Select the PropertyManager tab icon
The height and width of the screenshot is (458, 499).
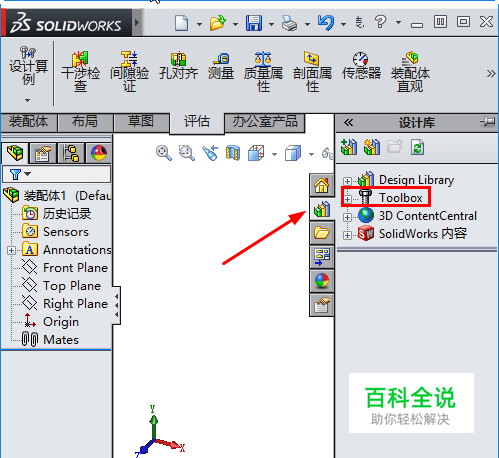[43, 153]
